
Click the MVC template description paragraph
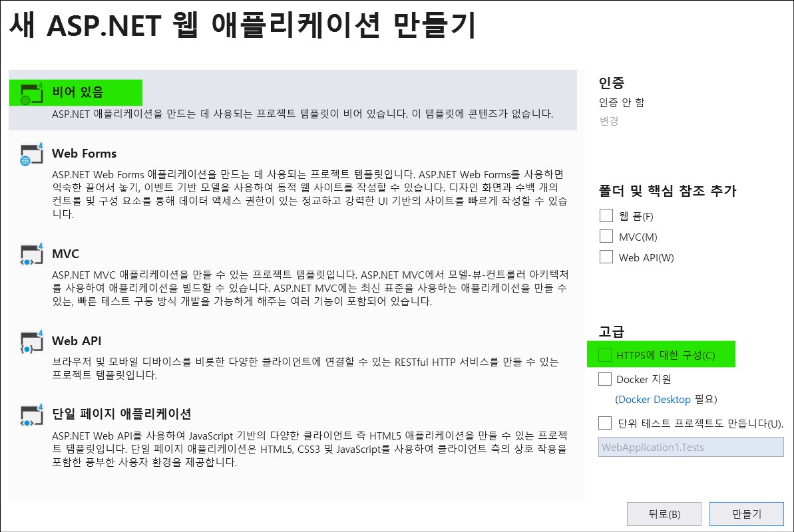310,288
